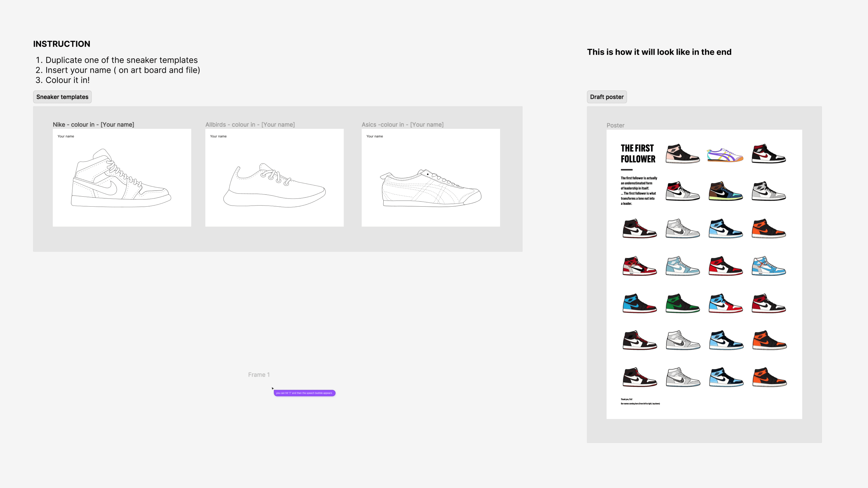Select the purple striped sneaker on the poster
This screenshot has width=868, height=488.
pyautogui.click(x=725, y=155)
